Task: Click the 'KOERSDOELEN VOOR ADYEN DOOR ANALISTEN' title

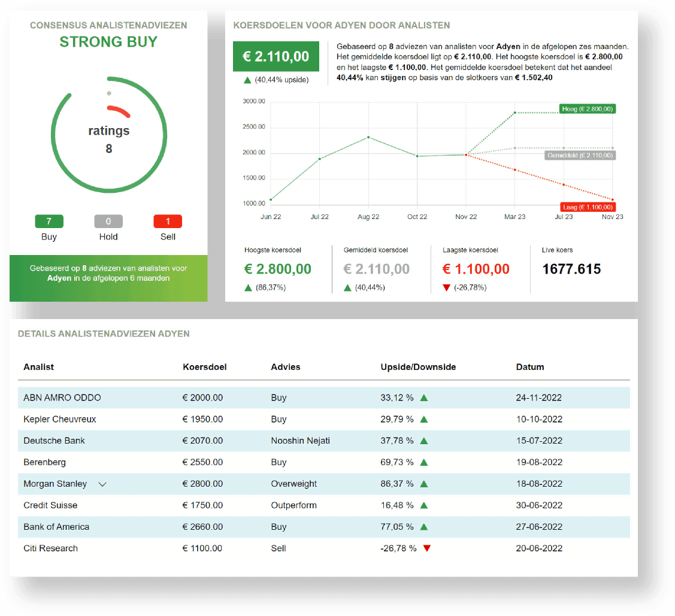Action: 341,25
